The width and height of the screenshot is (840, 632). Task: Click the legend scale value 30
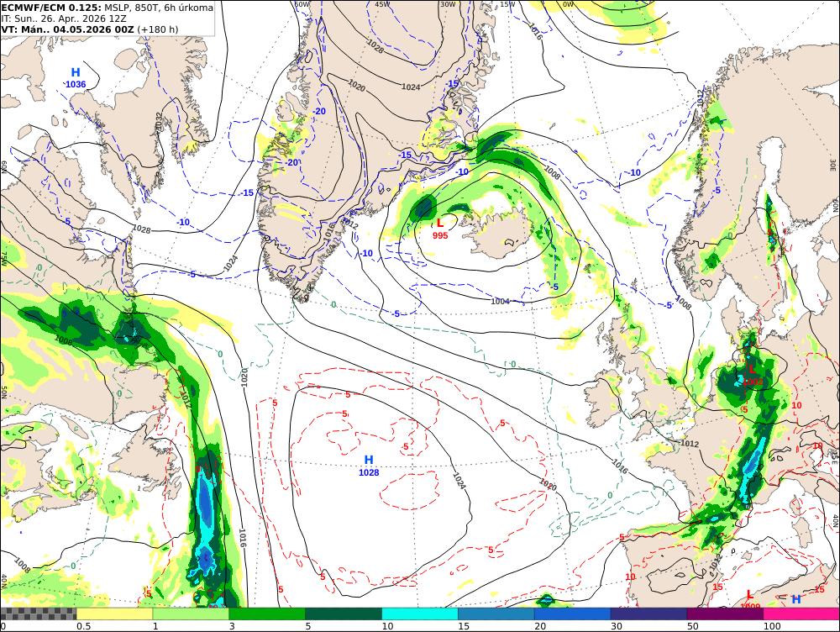pos(616,626)
